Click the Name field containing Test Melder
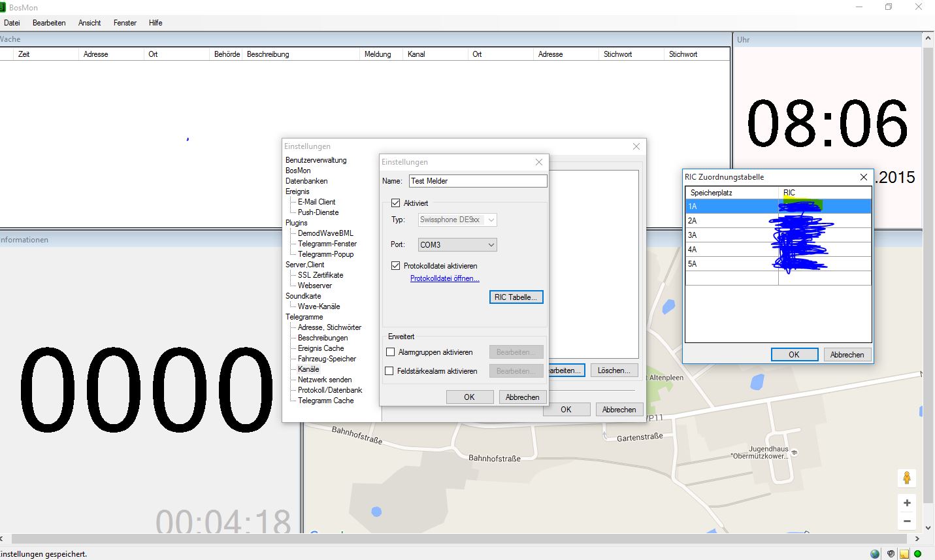Screen dimensions: 935x560 point(478,181)
